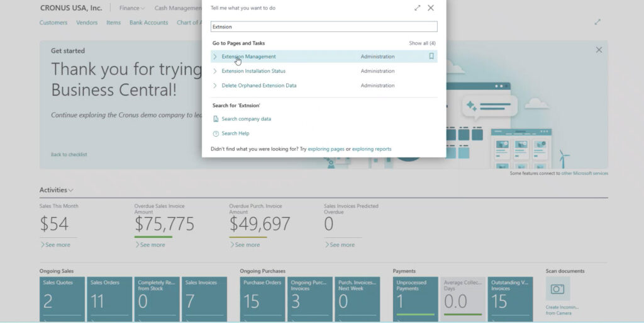See more under Overdue Sales Invoice Amount
This screenshot has width=644, height=323.
[150, 245]
